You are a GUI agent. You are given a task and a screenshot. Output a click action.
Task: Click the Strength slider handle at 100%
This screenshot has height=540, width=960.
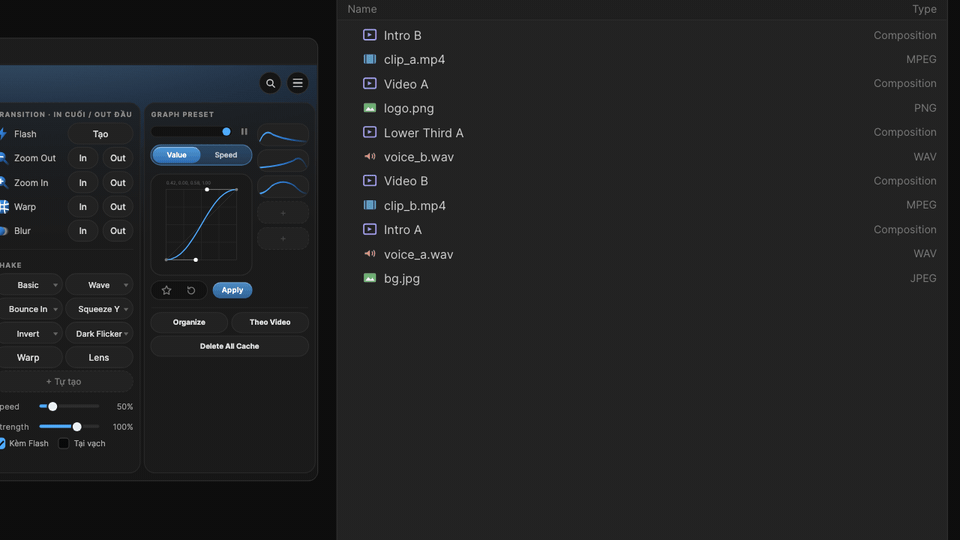[x=77, y=427]
